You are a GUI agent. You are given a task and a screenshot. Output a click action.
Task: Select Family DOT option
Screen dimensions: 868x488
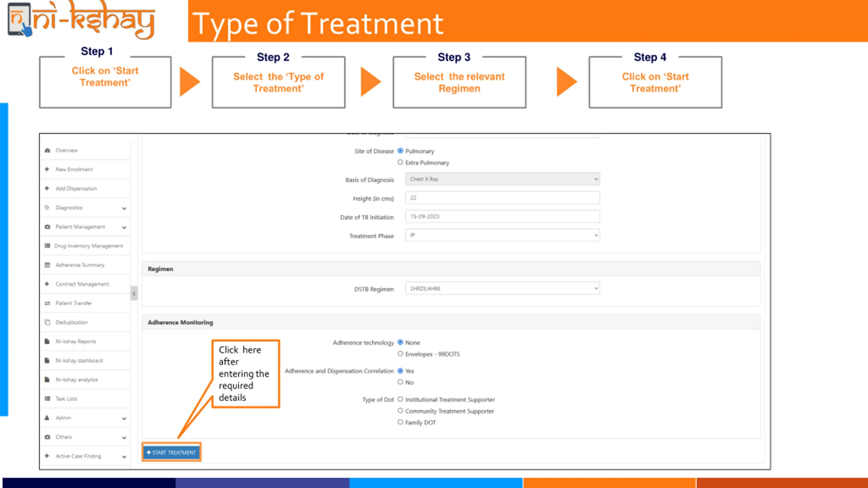400,422
